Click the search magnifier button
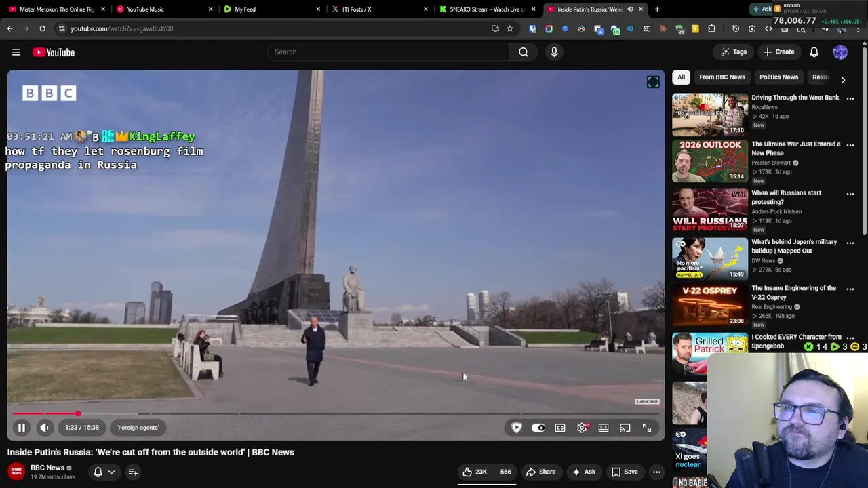868x488 pixels. tap(524, 52)
